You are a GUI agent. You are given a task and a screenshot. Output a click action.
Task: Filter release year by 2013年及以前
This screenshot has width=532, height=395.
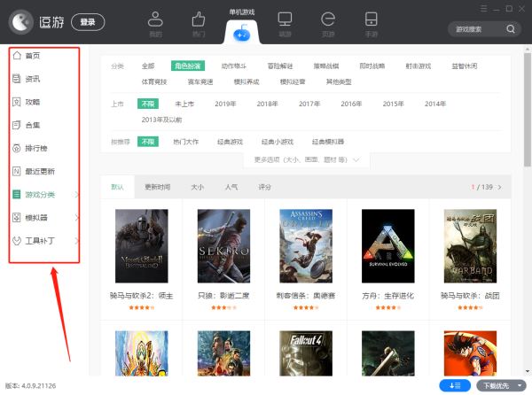161,120
